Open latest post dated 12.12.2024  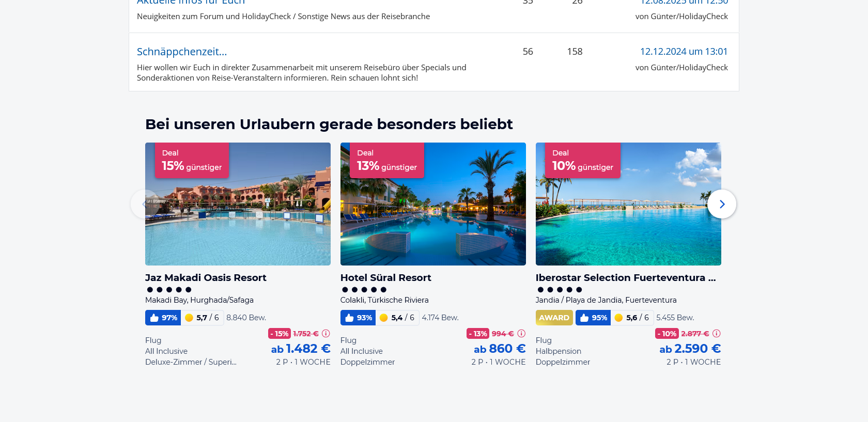point(684,52)
